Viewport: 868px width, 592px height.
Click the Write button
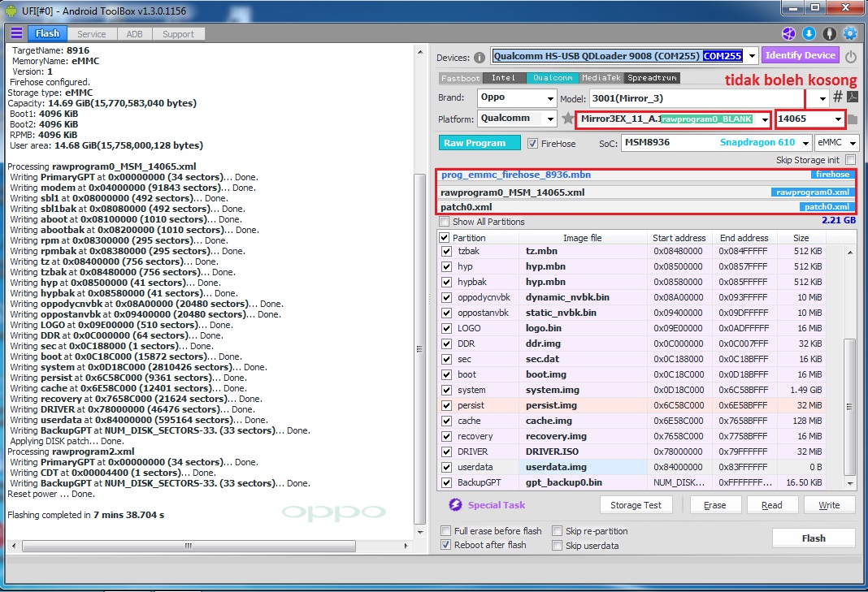[829, 504]
